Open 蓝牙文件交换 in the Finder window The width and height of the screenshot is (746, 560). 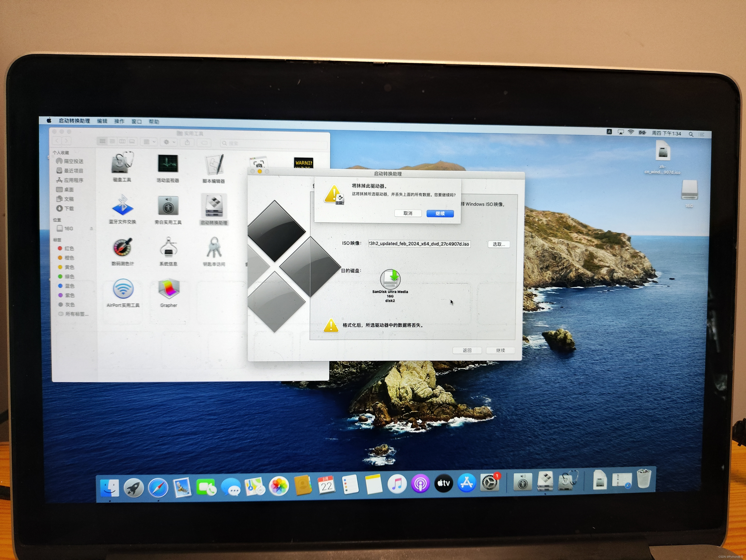pyautogui.click(x=122, y=209)
